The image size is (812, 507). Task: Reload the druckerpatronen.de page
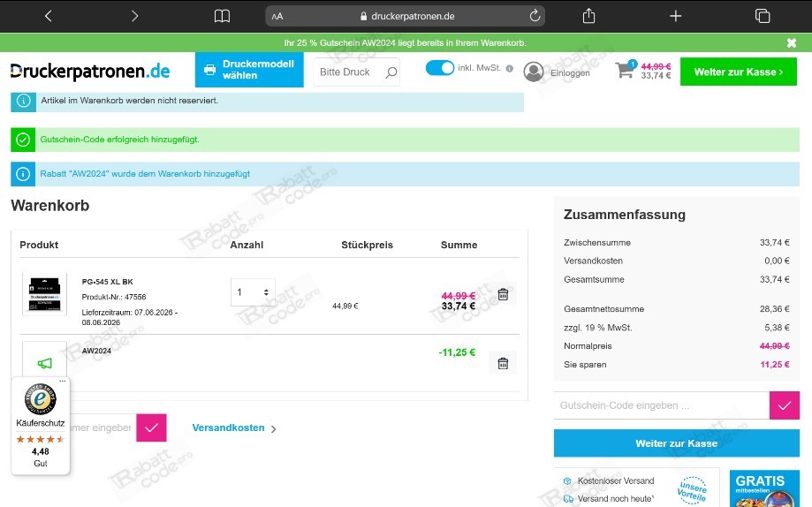pyautogui.click(x=535, y=16)
